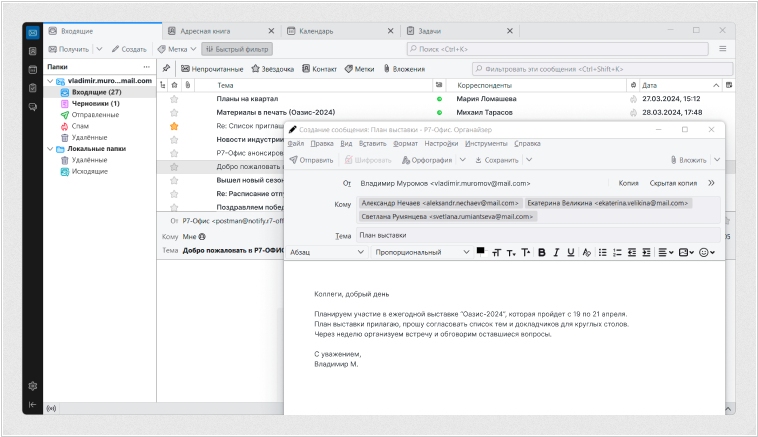Open the Пропорциональный font dropdown
The height and width of the screenshot is (437, 758).
tap(421, 253)
